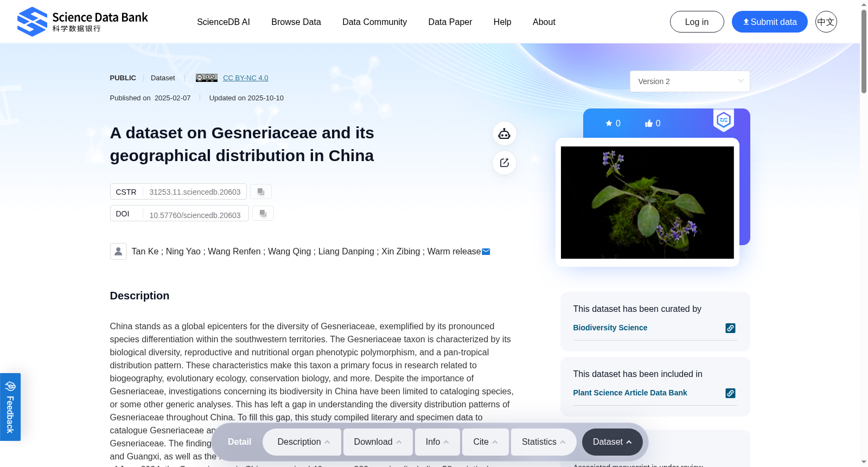
Task: Select the DOI value 10.57760/sciencedb.20603
Action: [195, 215]
